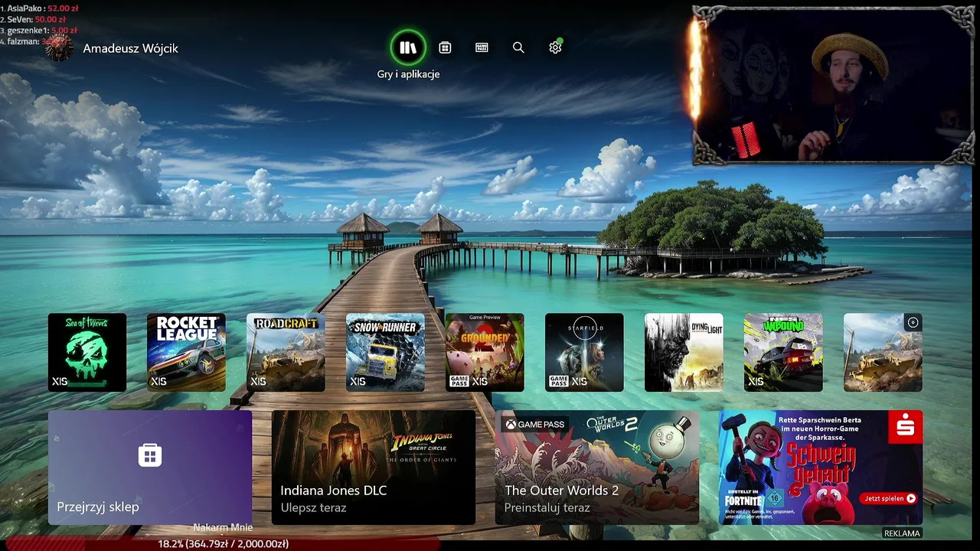Click SeVen 50.00 zł donation entry
980x551 pixels.
pos(34,19)
